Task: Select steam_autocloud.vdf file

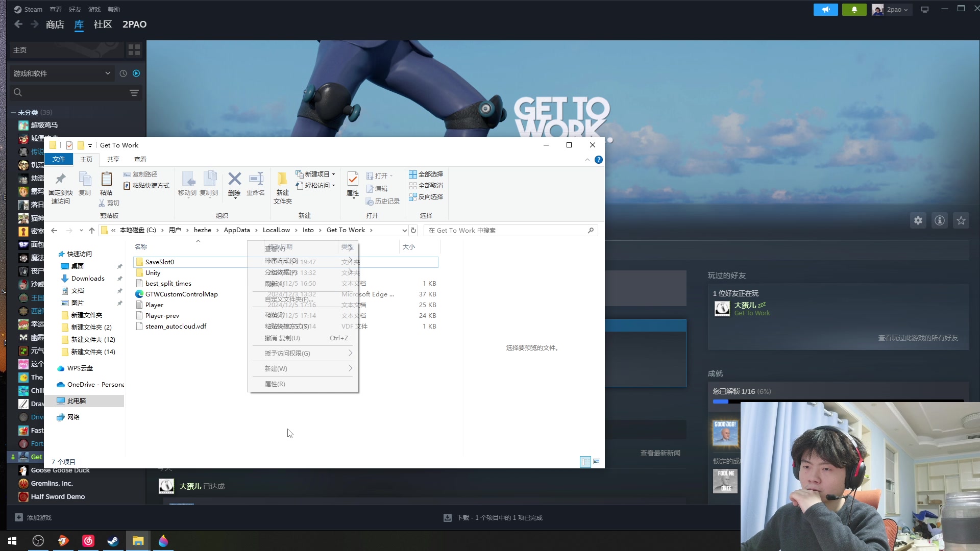Action: tap(171, 327)
